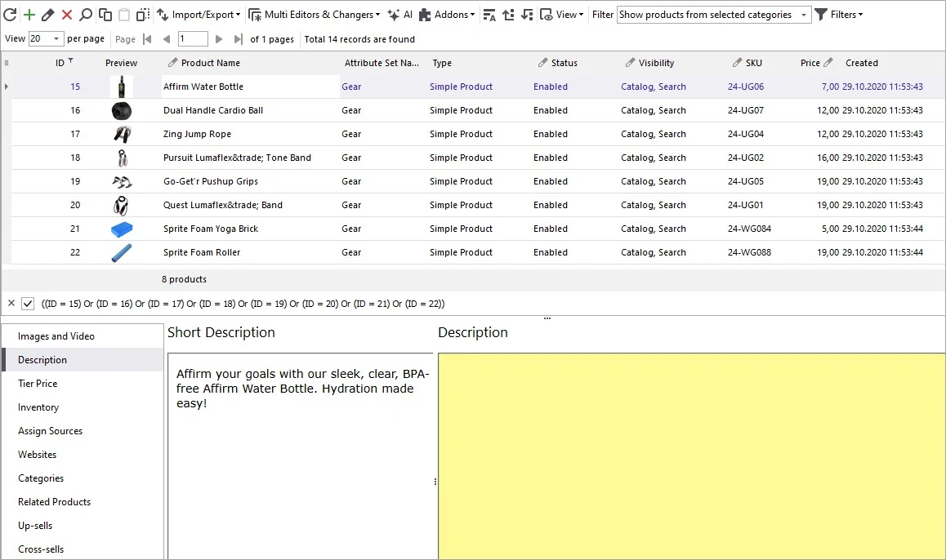The width and height of the screenshot is (946, 560).
Task: Click the Zing Jump Rope thumbnail
Action: click(121, 134)
